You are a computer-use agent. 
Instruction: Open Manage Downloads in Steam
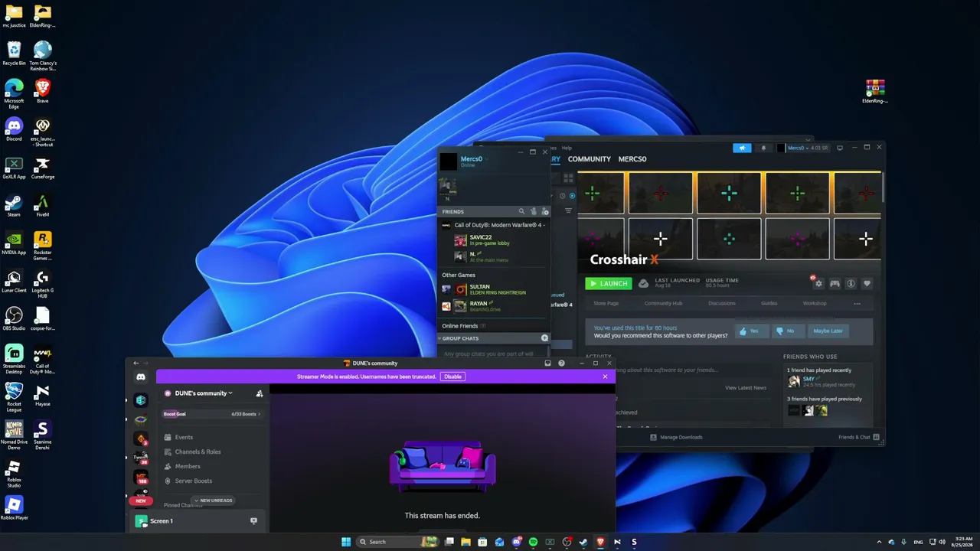(676, 437)
